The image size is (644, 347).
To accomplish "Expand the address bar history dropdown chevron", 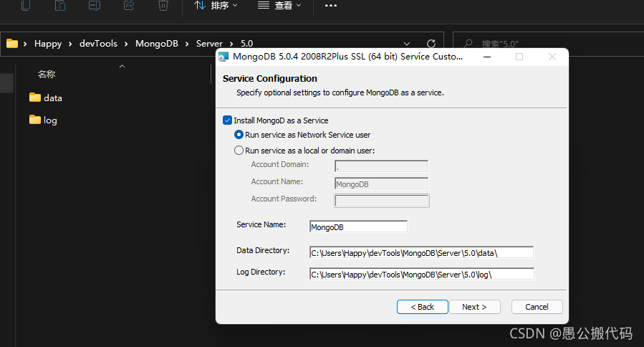I will [407, 44].
